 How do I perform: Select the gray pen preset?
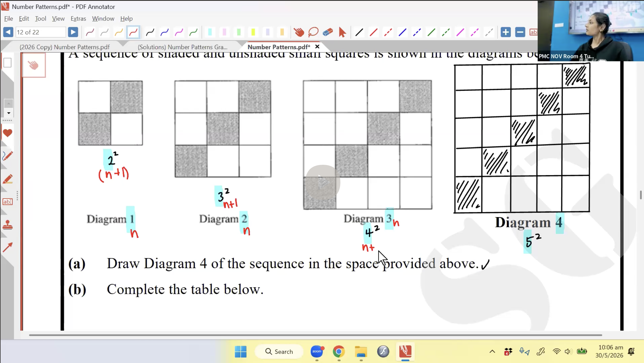(x=104, y=32)
